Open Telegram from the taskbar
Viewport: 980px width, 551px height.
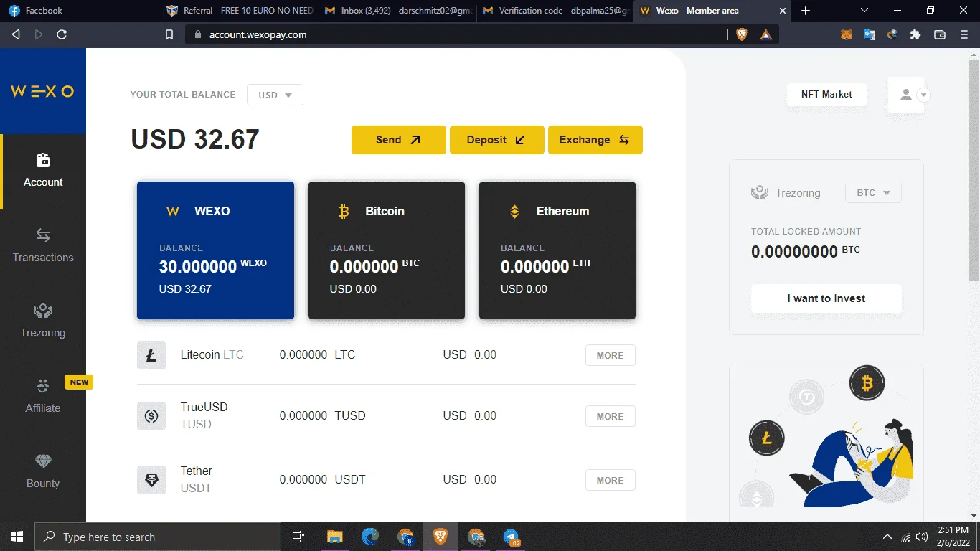(511, 537)
